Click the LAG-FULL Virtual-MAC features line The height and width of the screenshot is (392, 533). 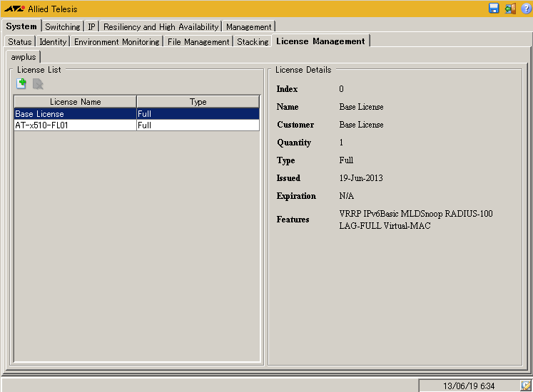pos(385,226)
